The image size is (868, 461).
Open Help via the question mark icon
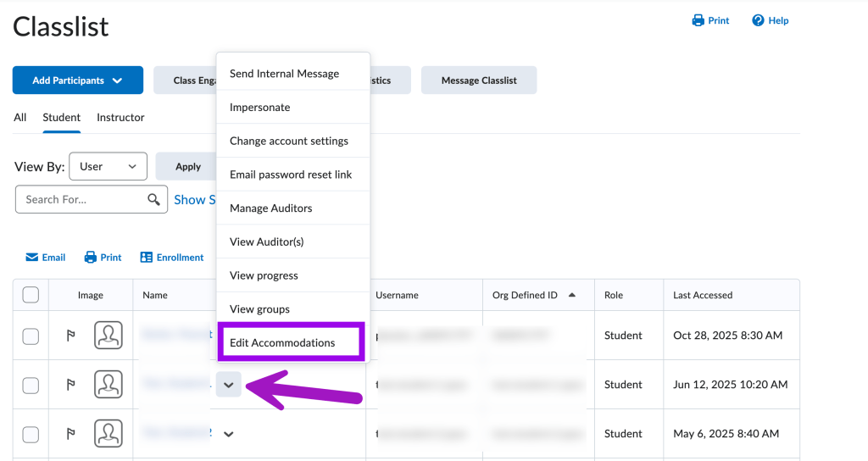[x=758, y=20]
